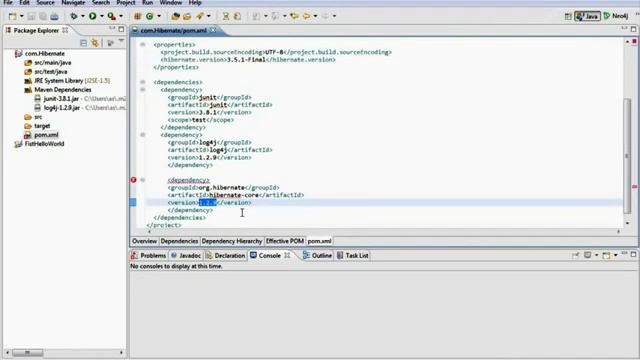Click the New Java Class icon
Image resolution: width=640 pixels, height=360 pixels.
click(150, 16)
